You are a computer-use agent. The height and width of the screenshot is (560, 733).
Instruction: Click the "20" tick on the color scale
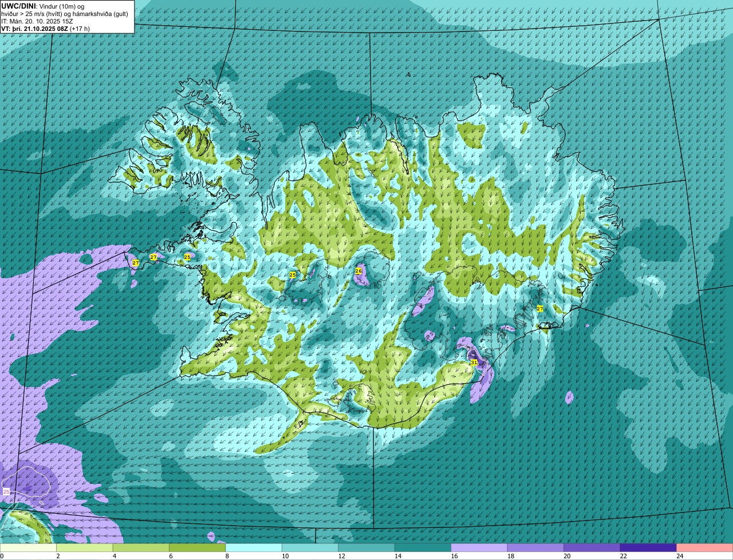click(x=567, y=556)
